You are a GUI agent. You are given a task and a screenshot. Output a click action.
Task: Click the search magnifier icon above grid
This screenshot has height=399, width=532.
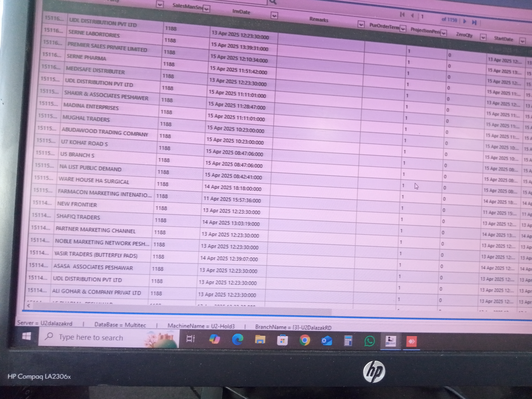[x=273, y=2]
